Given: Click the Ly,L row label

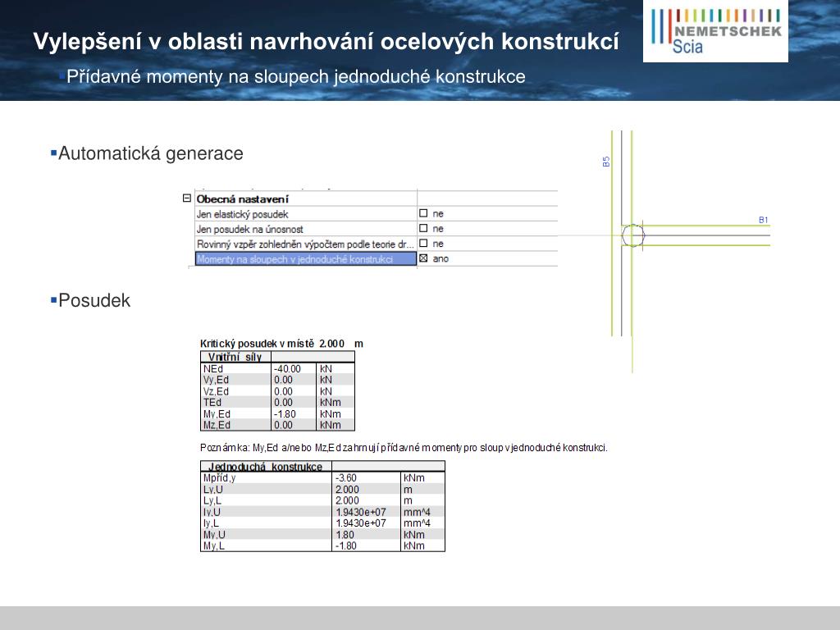Looking at the screenshot, I should click(x=212, y=501).
